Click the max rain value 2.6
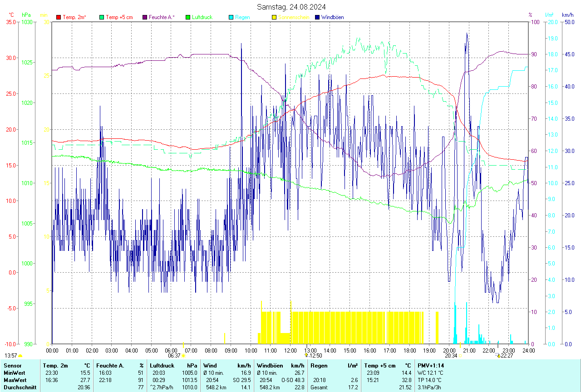Image resolution: width=581 pixels, height=392 pixels. (355, 380)
